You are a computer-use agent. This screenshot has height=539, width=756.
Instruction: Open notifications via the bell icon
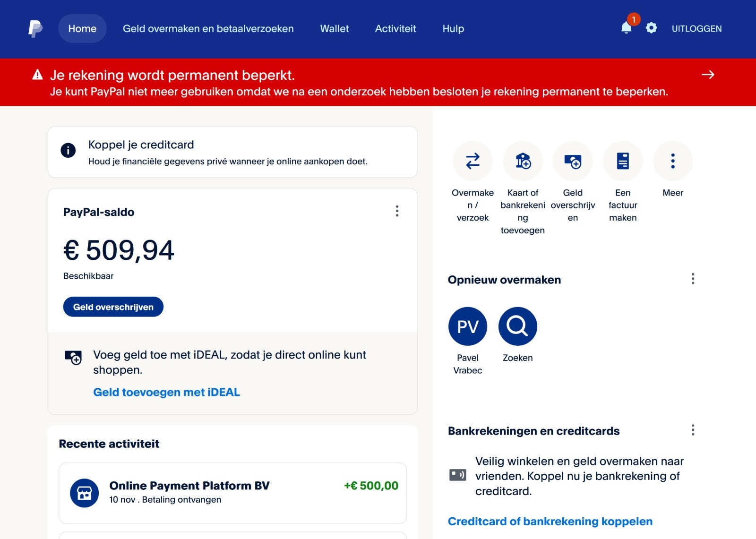click(x=626, y=29)
